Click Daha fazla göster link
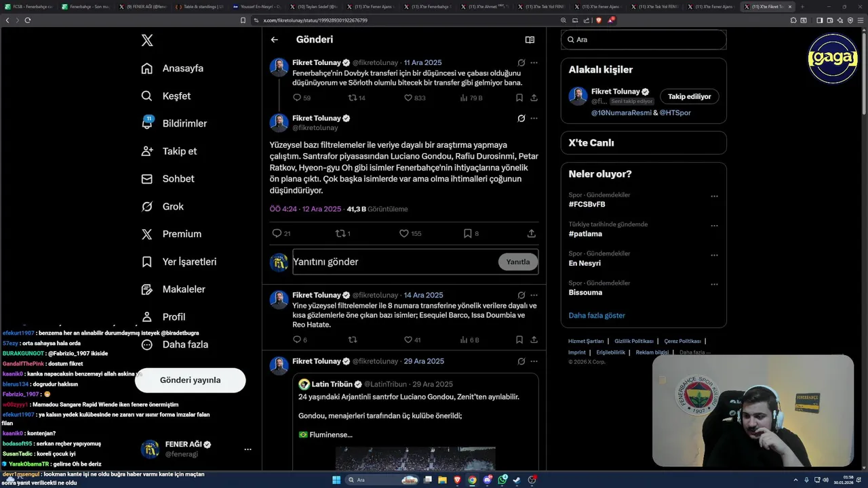The height and width of the screenshot is (488, 868). [x=597, y=315]
